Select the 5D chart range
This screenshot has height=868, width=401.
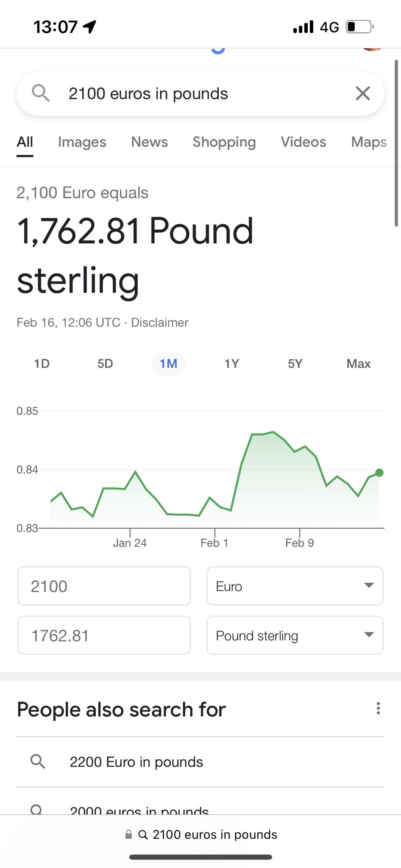105,364
